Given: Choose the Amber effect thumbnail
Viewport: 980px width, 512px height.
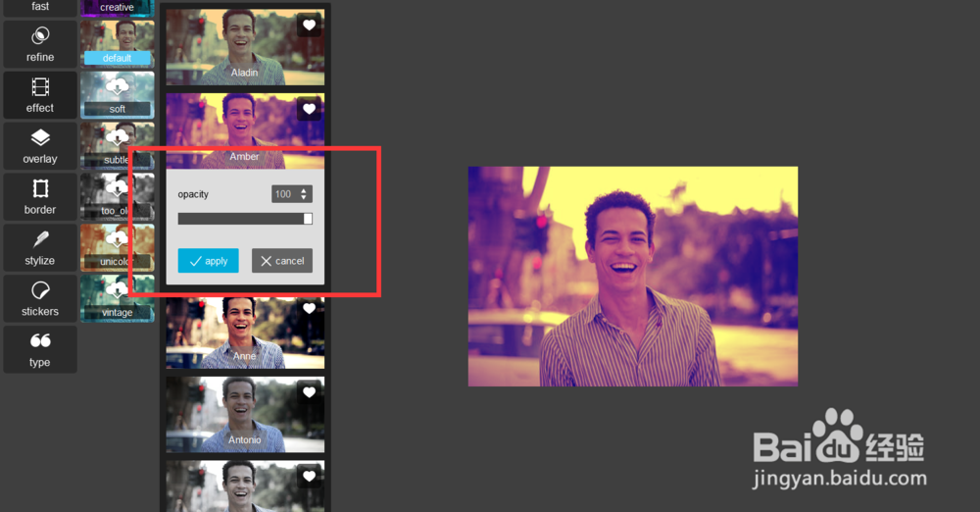Looking at the screenshot, I should (245, 130).
